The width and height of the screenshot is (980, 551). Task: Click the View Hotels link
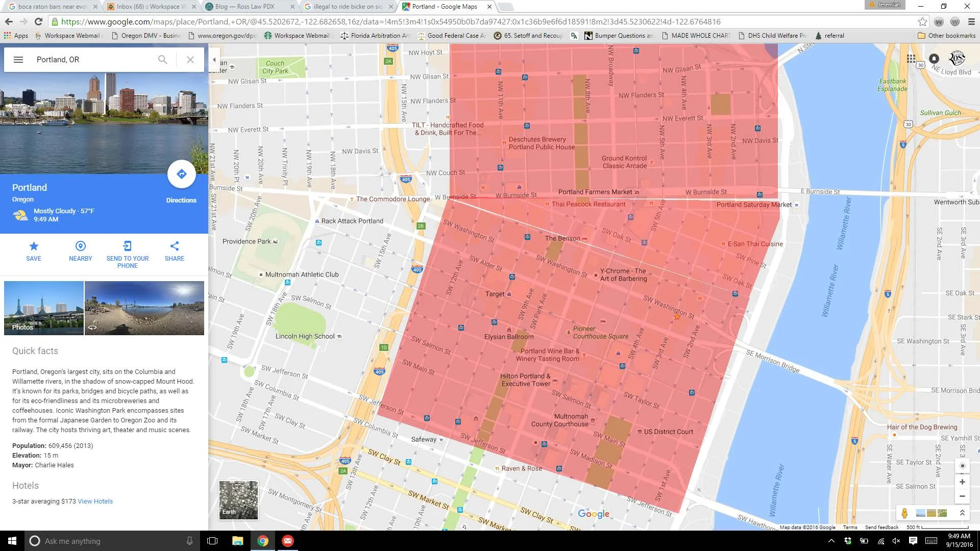coord(95,502)
